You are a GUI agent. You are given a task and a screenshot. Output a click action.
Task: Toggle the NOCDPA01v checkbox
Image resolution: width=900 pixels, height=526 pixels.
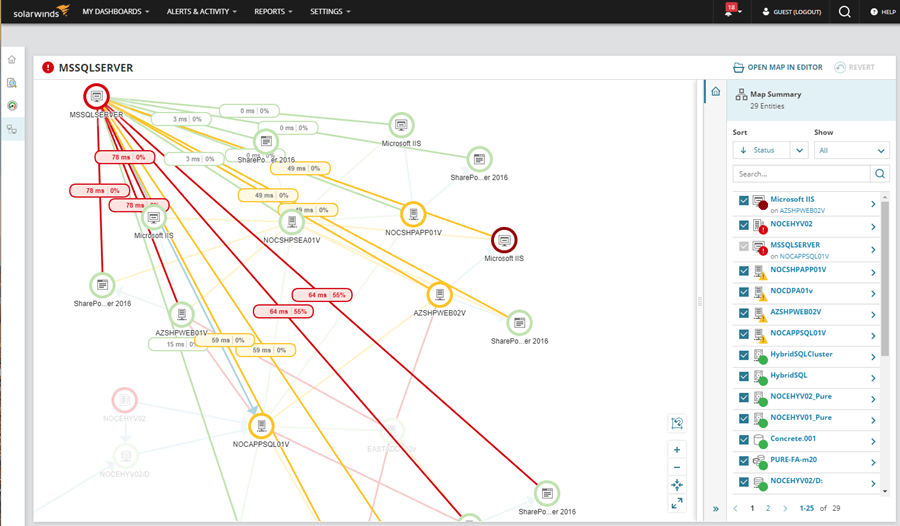click(x=744, y=292)
